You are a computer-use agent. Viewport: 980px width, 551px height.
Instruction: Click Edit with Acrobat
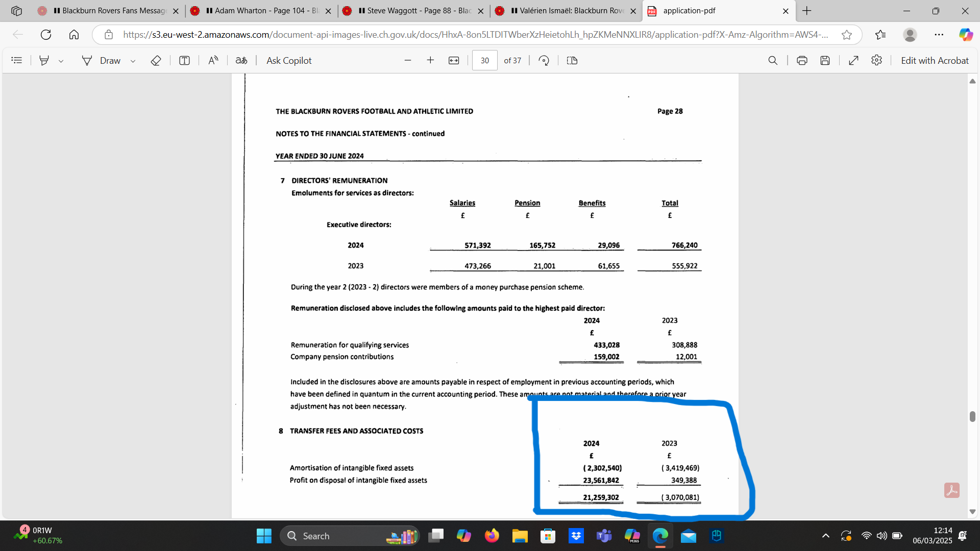click(935, 60)
